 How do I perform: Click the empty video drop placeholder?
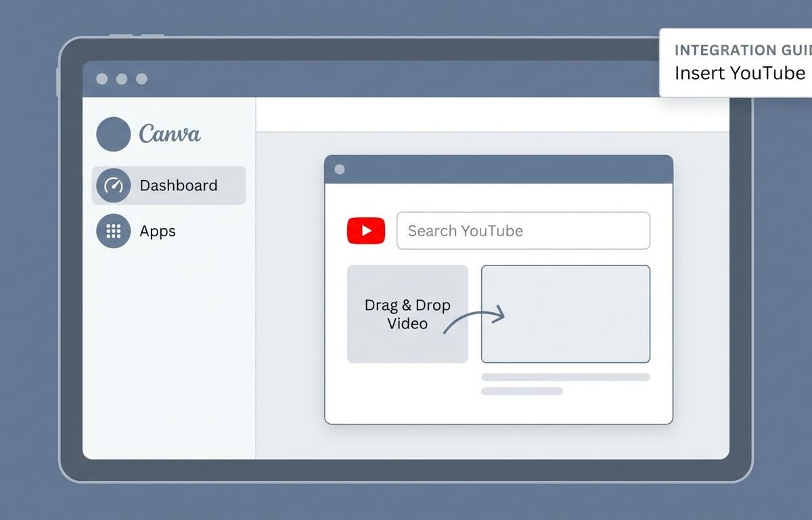pyautogui.click(x=566, y=314)
